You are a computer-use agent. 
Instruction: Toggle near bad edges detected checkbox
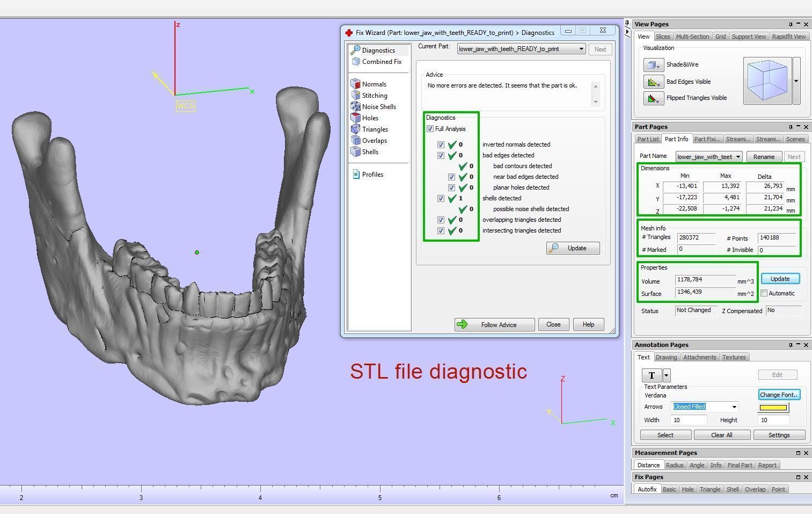(x=451, y=177)
